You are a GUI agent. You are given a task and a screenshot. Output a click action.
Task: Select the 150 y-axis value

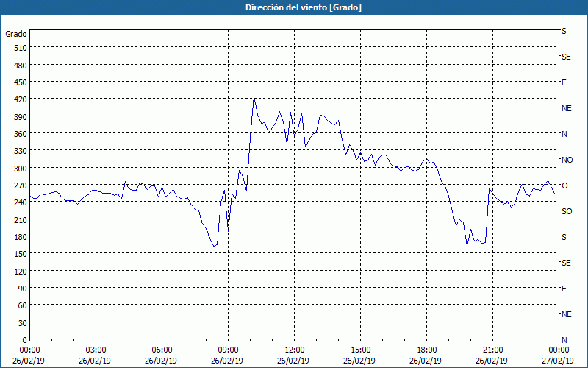click(x=21, y=254)
